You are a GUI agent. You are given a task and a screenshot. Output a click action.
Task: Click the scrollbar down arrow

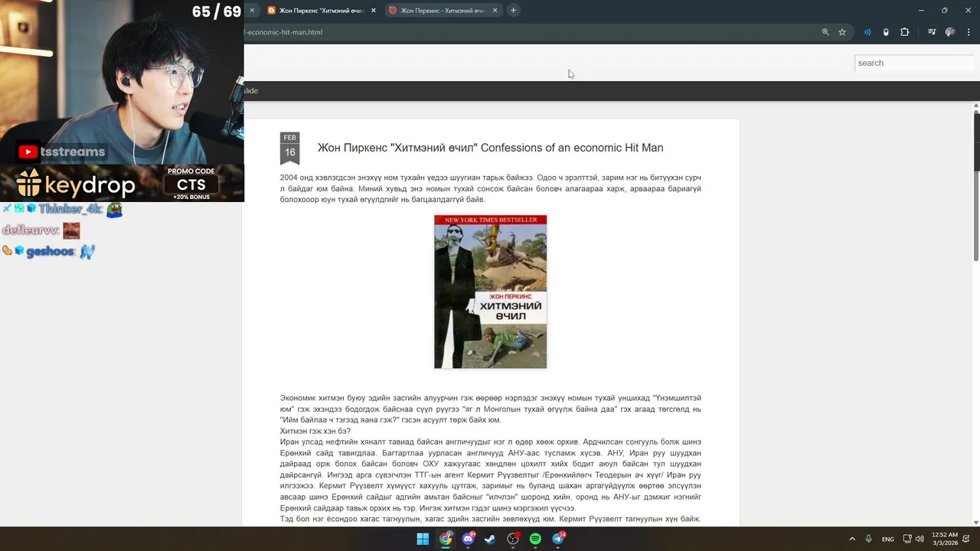click(976, 523)
